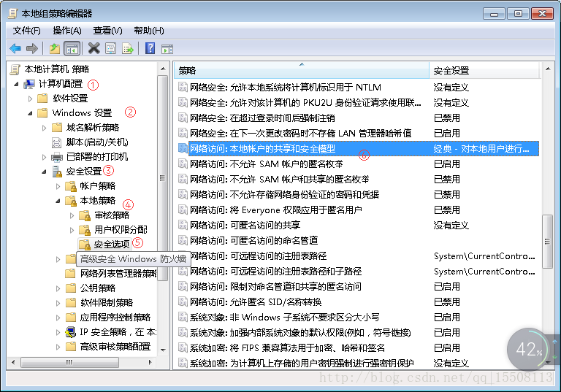Image resolution: width=561 pixels, height=392 pixels.
Task: Click the policy list scroll up arrow
Action: point(548,69)
